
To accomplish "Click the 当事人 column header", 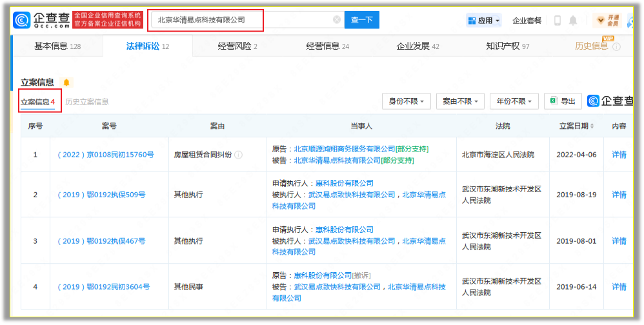I will pos(361,126).
